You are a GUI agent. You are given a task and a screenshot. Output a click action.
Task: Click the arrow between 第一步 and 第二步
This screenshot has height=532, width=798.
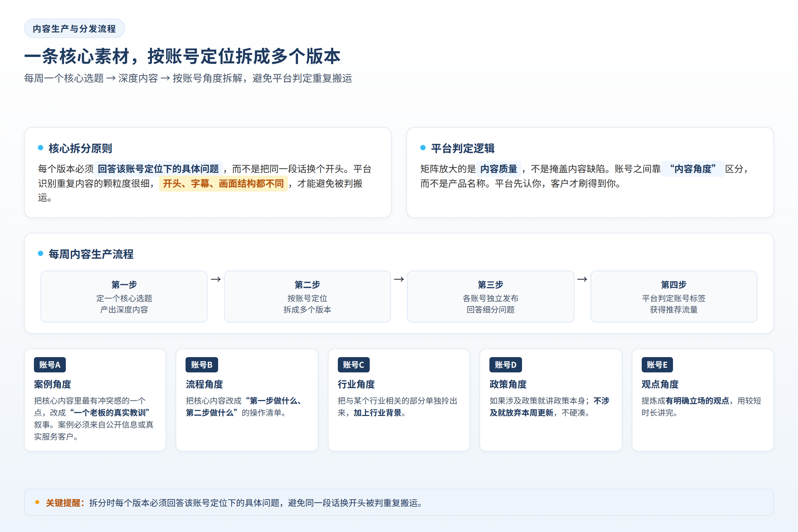(x=216, y=279)
